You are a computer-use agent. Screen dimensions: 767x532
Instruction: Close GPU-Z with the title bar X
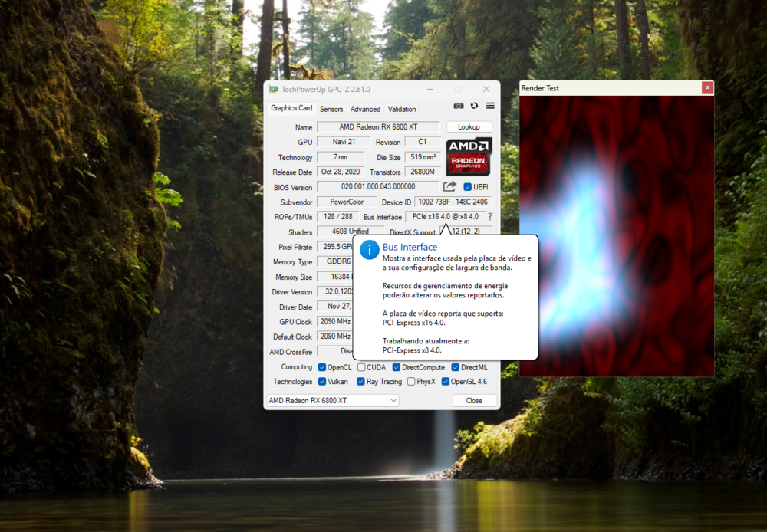coord(486,89)
